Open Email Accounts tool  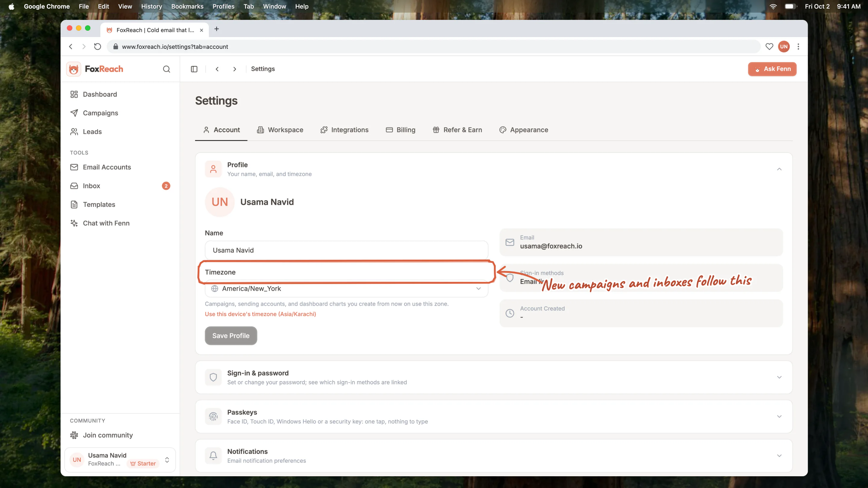[120, 167]
